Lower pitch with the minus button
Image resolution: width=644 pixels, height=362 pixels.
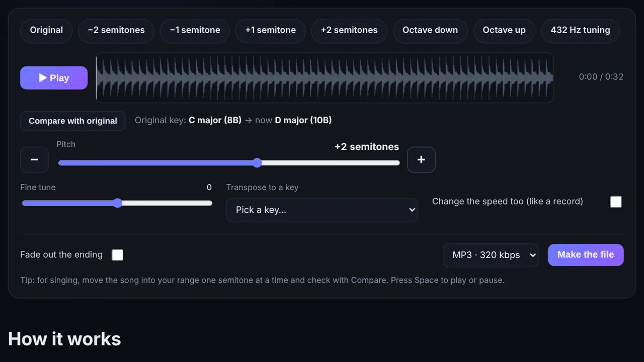[34, 160]
